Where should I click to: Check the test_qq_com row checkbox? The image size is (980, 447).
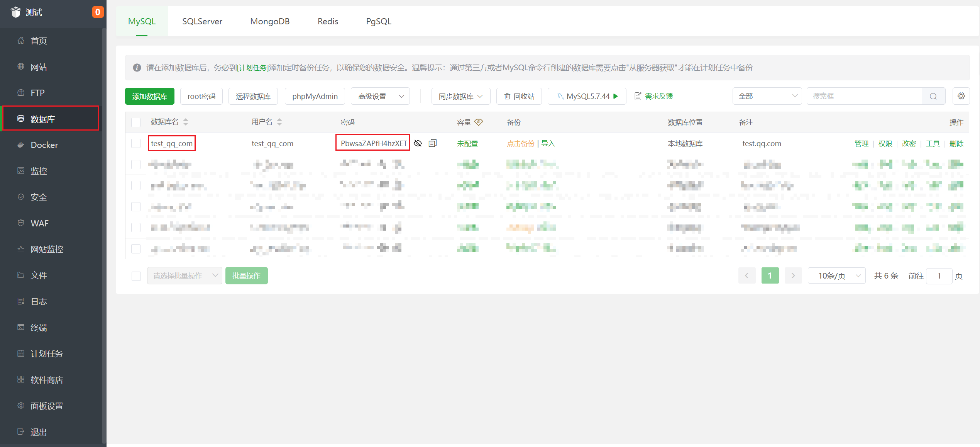click(x=136, y=143)
